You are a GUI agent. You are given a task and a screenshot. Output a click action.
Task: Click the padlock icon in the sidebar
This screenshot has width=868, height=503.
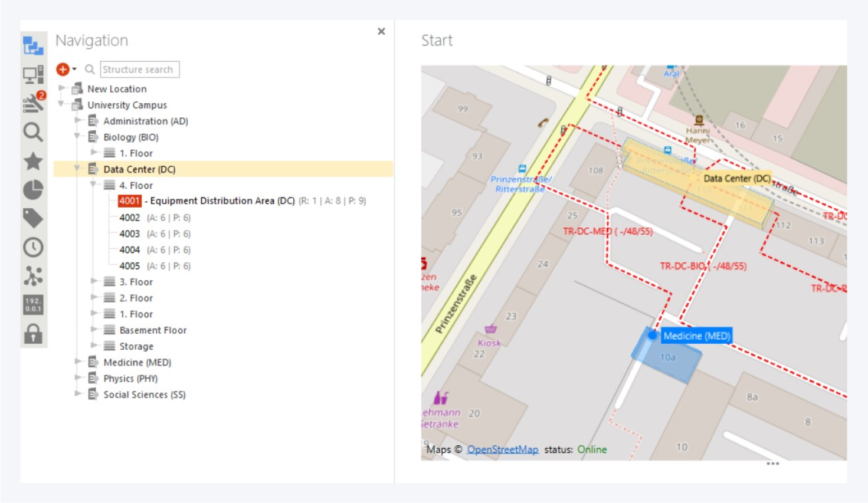33,333
